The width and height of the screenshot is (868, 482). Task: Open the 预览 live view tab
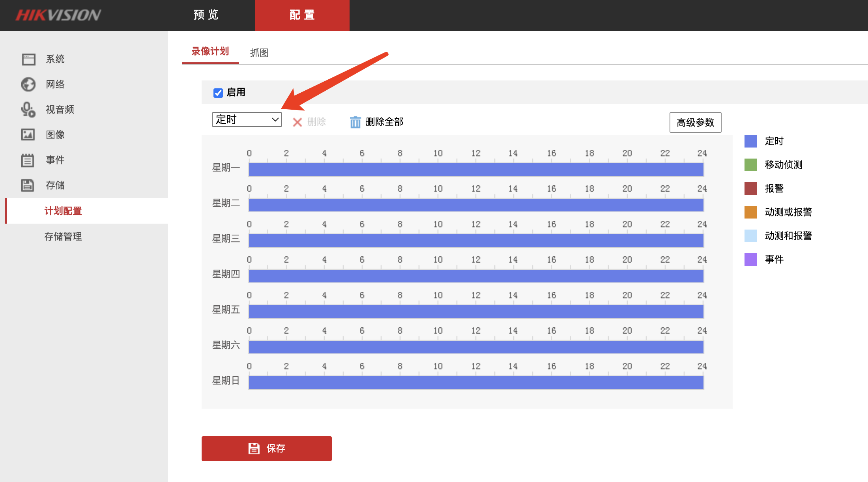(206, 15)
